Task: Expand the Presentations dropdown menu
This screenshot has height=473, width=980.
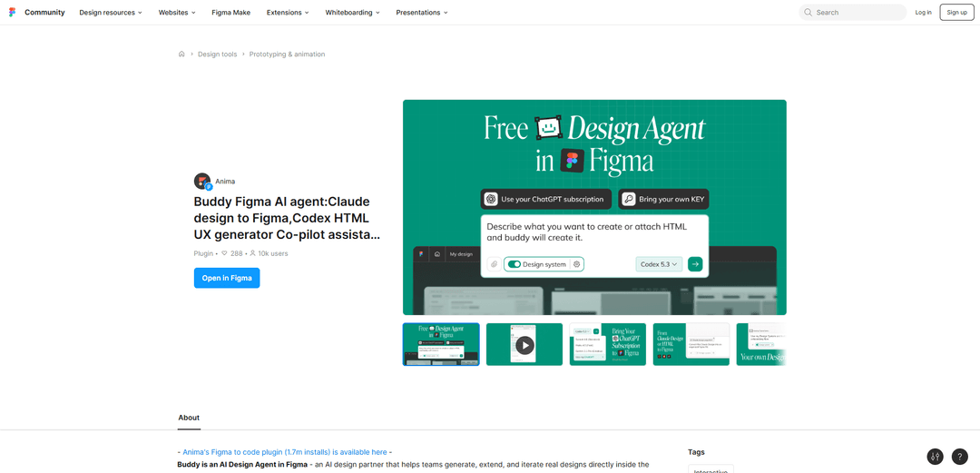Action: (x=422, y=13)
